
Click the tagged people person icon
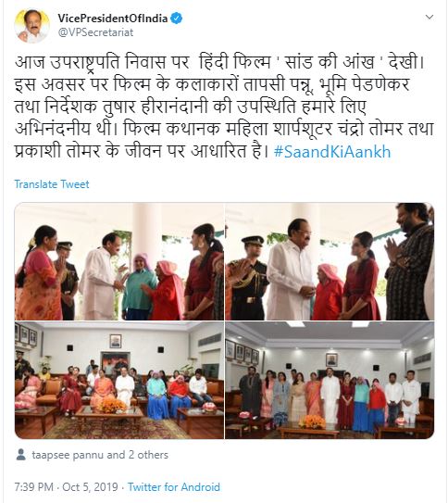click(21, 455)
